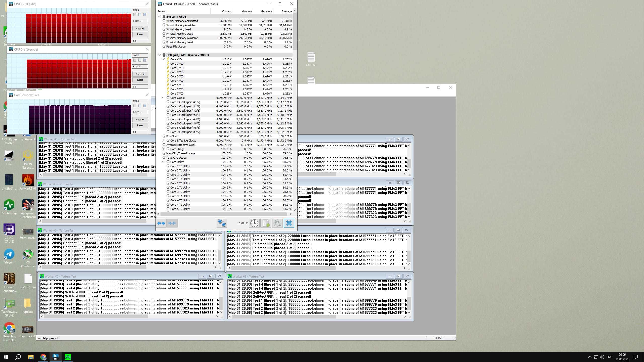The image size is (644, 362).
Task: Click the HWiNFO sensor list horizontal scrollbar
Action: coord(224,214)
